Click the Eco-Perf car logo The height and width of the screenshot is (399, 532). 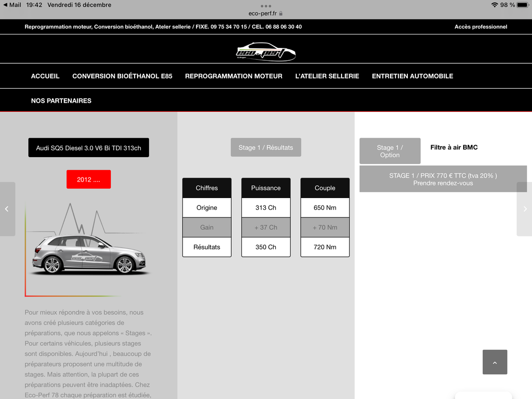coord(266,51)
